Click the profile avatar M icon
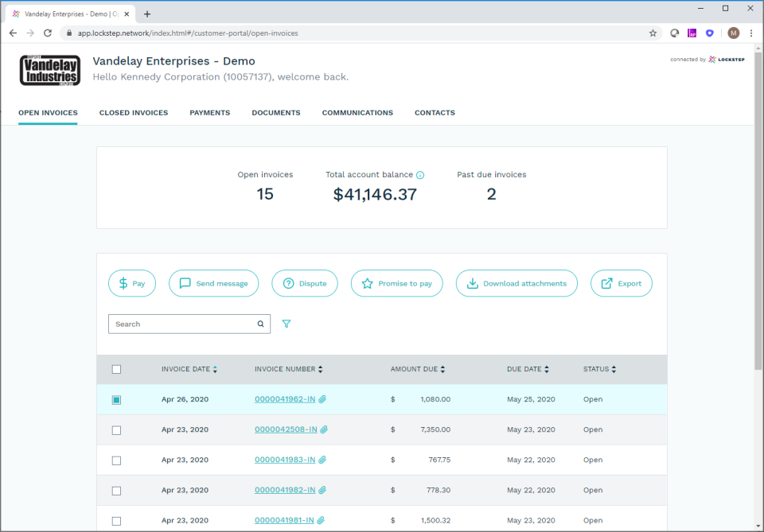The height and width of the screenshot is (532, 764). tap(733, 33)
